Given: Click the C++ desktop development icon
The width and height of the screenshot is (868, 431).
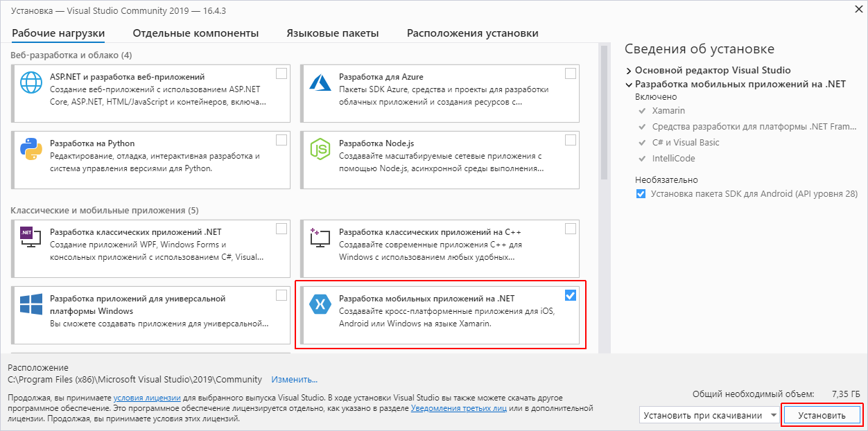Looking at the screenshot, I should tap(320, 238).
